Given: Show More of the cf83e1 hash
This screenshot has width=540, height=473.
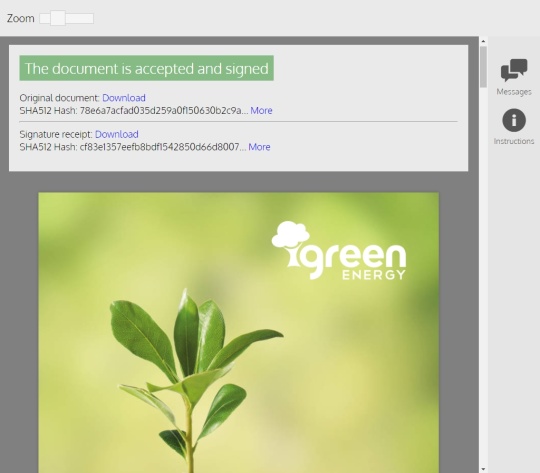Looking at the screenshot, I should tap(259, 147).
